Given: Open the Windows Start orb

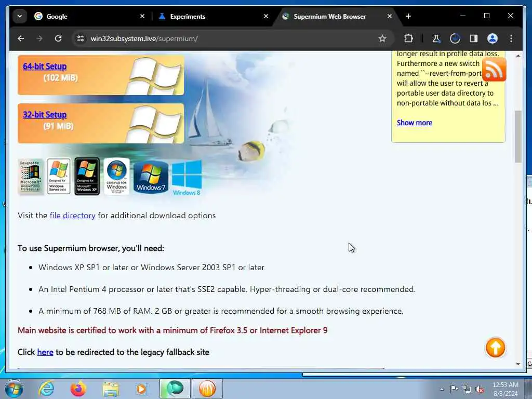Looking at the screenshot, I should click(x=14, y=389).
